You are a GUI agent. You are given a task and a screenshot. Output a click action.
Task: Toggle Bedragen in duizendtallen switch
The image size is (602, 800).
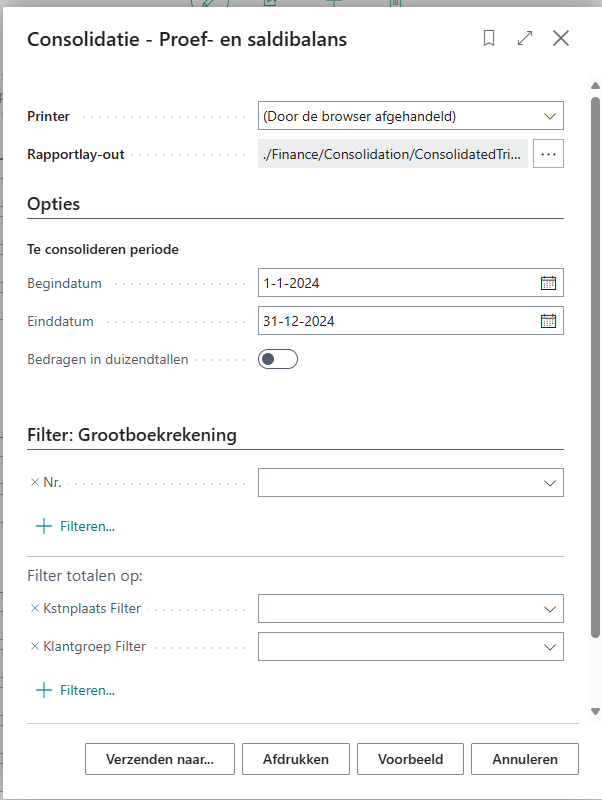[278, 359]
